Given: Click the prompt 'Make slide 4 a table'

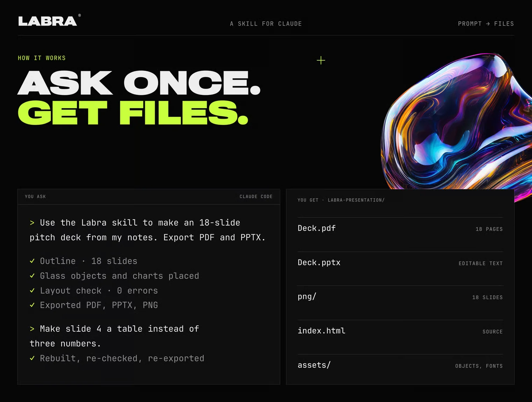Looking at the screenshot, I should (114, 336).
